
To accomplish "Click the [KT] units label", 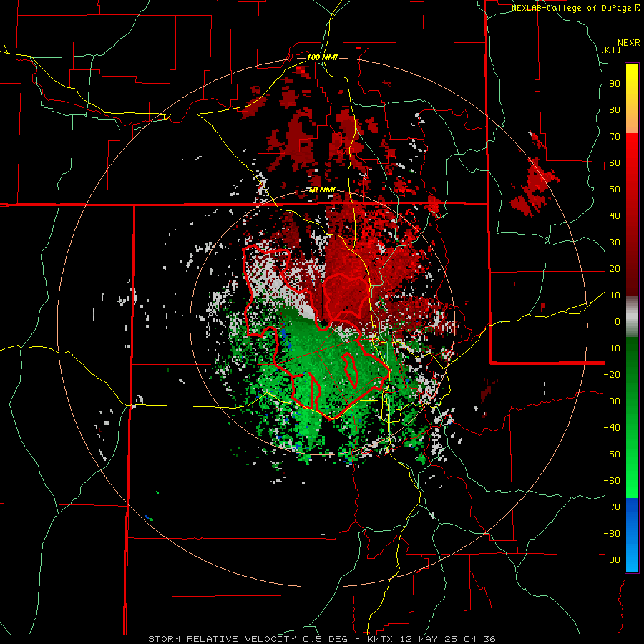I will [611, 49].
